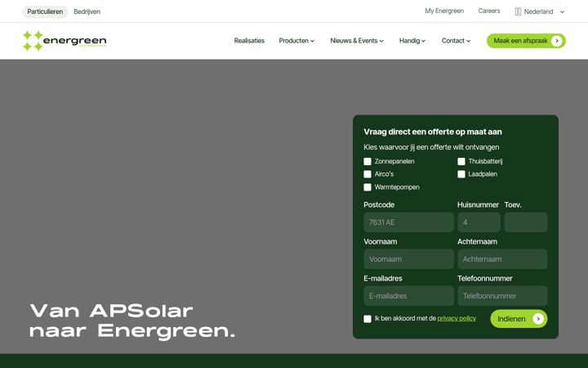Open the Nederland country selector

pos(540,11)
